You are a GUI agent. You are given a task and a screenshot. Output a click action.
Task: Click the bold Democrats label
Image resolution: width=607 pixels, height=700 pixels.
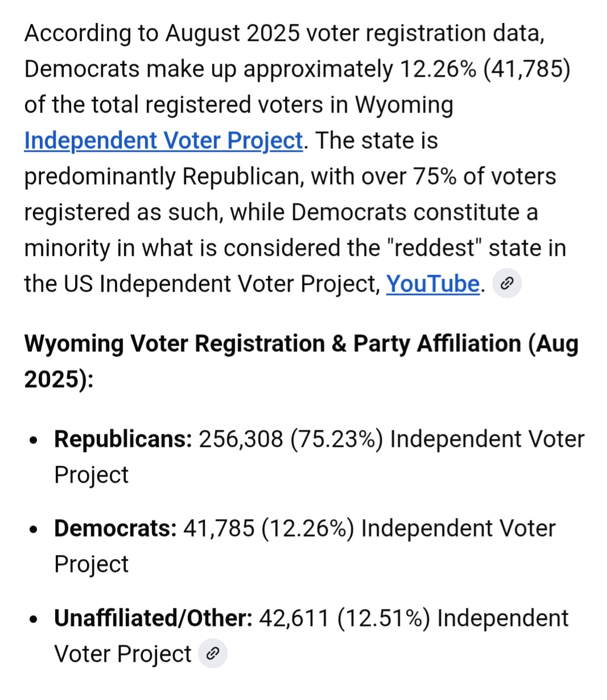[115, 528]
